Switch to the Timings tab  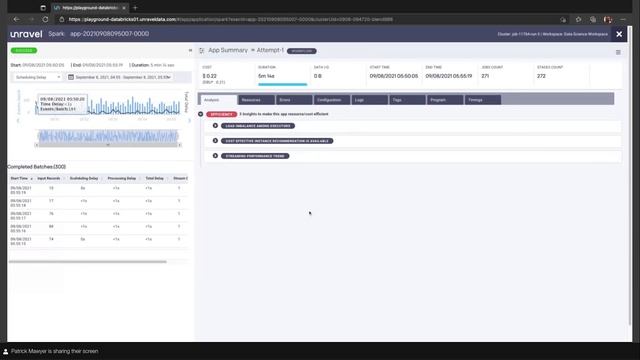point(482,100)
